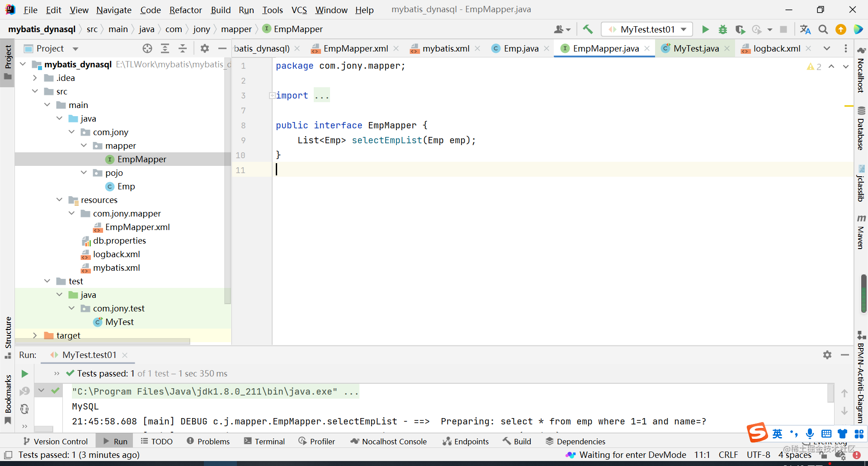The width and height of the screenshot is (868, 466).
Task: Open the Database side tool window
Action: click(861, 129)
